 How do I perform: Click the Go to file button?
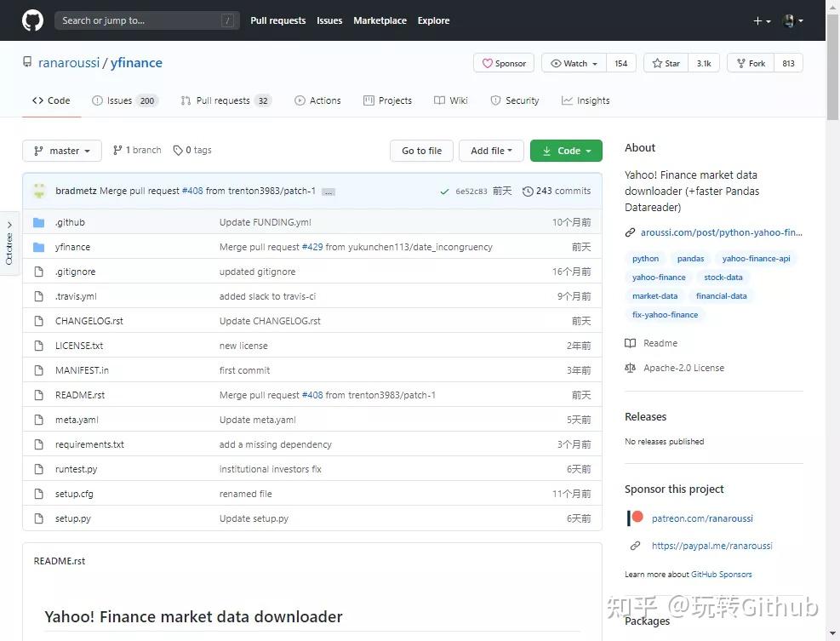pos(421,151)
